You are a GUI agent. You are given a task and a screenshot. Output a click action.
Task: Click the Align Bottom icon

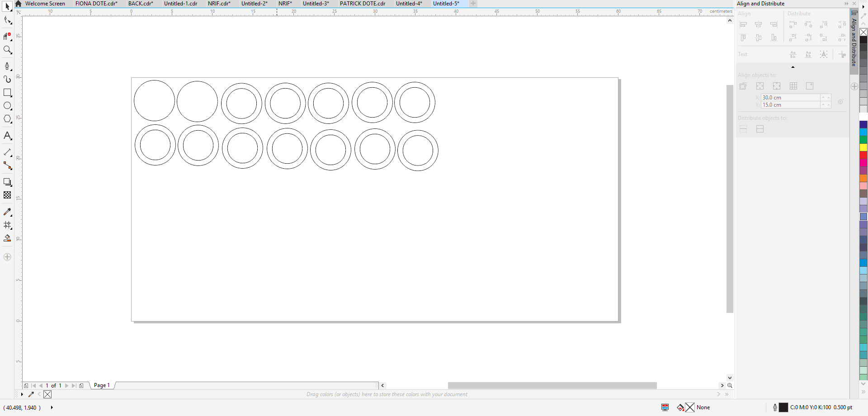[x=774, y=38]
